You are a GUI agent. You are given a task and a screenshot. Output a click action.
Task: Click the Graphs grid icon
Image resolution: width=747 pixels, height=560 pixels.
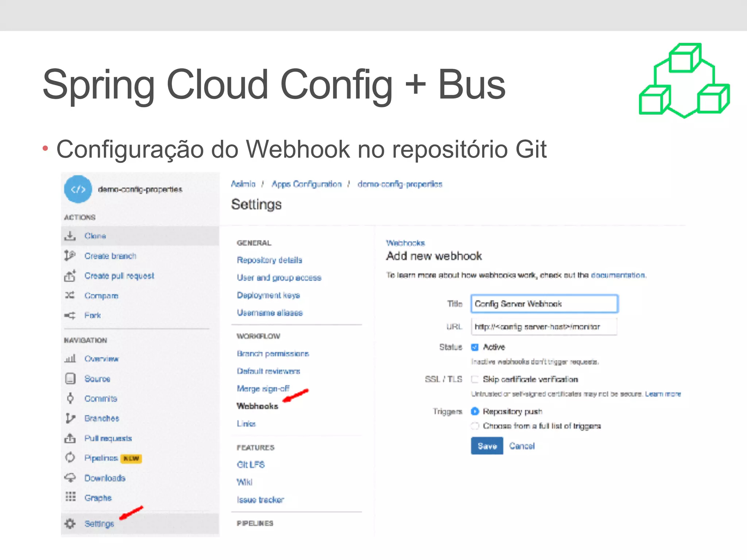point(70,497)
